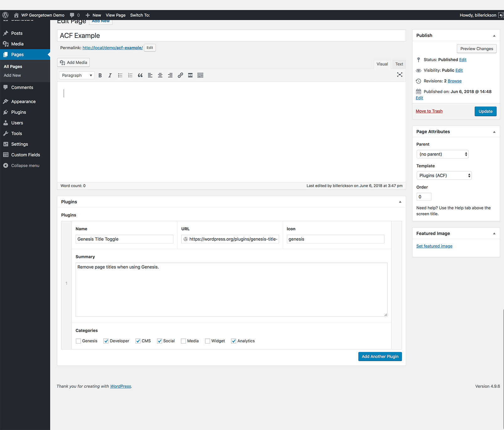Insert a numbered list

(x=130, y=75)
